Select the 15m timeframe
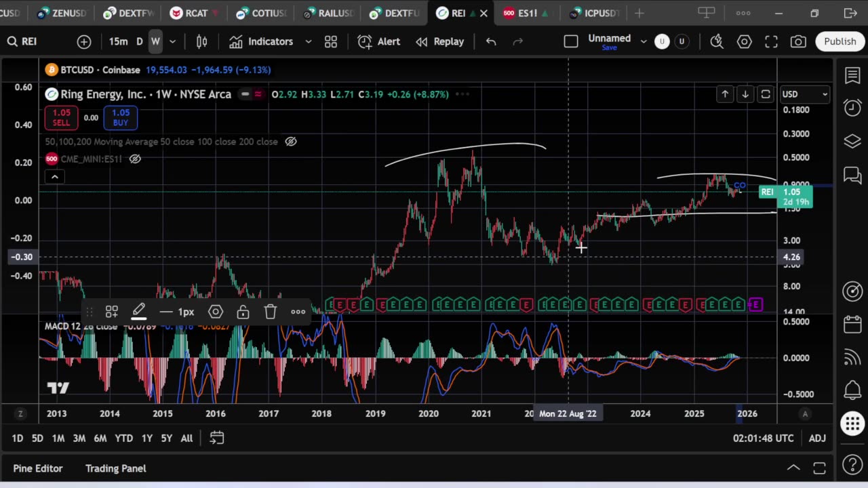868x488 pixels. 118,41
